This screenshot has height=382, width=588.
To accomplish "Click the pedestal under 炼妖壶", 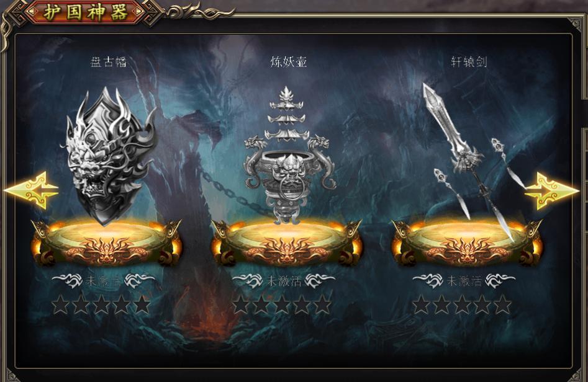I will click(x=287, y=242).
